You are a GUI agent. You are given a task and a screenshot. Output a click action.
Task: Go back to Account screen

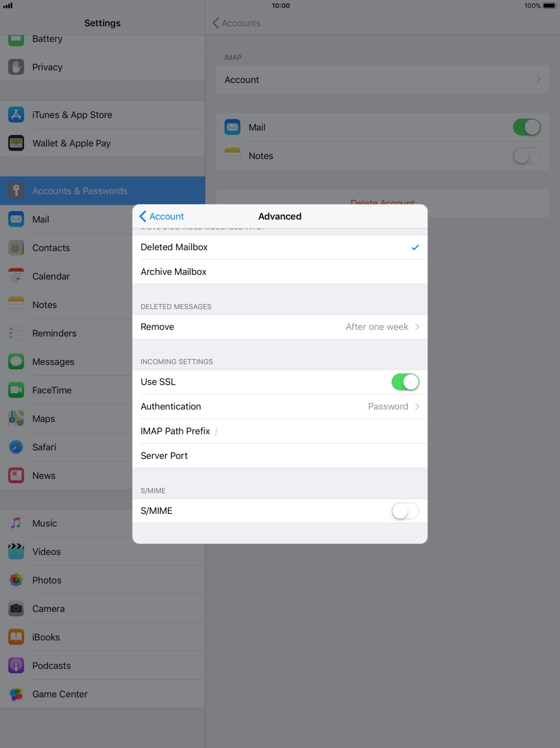point(162,216)
